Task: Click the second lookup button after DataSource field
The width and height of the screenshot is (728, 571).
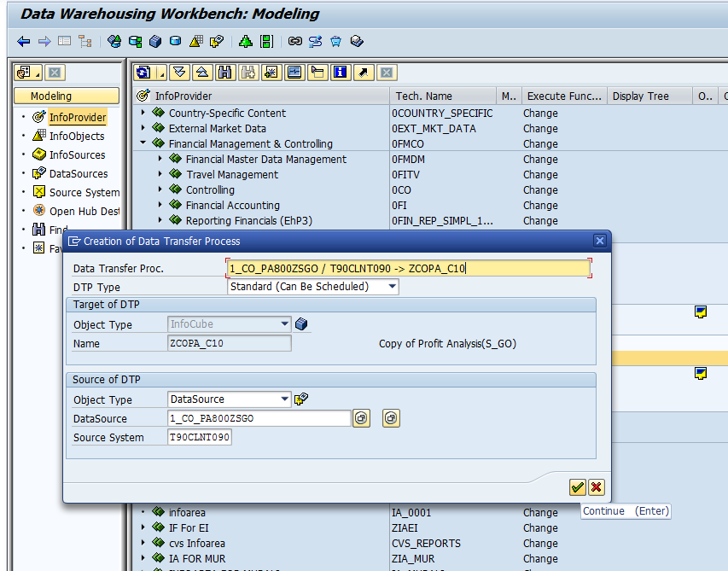Action: point(391,418)
